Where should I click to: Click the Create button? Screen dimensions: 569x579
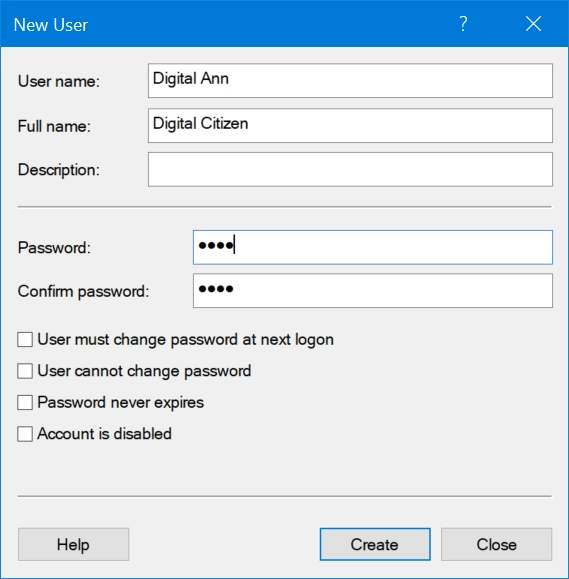[375, 544]
